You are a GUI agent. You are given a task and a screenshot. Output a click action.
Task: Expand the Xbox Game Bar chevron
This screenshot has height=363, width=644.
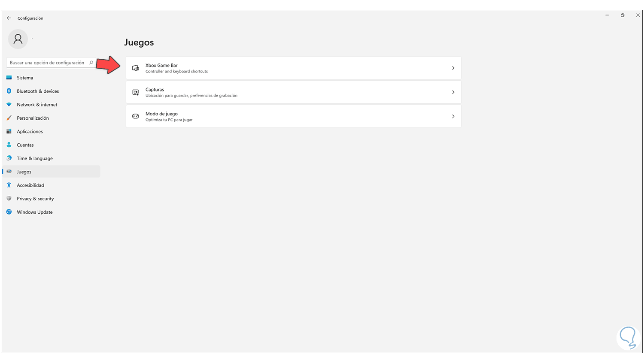point(453,68)
